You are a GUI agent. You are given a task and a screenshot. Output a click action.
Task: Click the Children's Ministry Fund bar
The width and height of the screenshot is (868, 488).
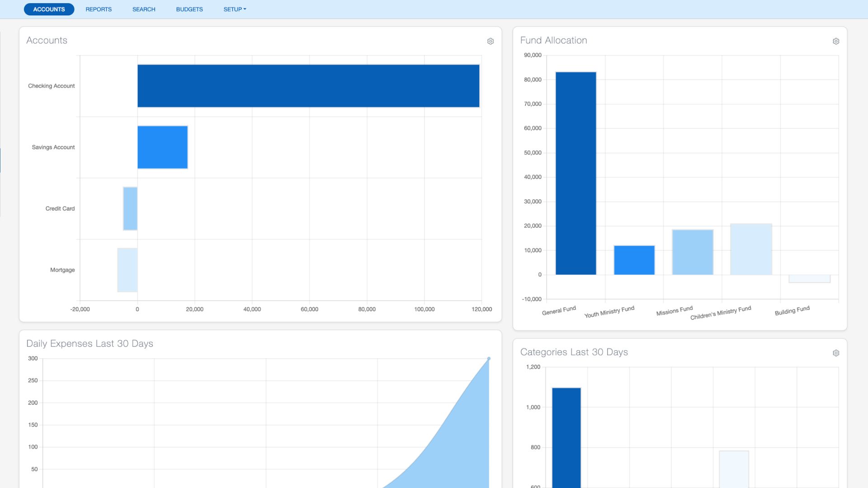point(751,249)
